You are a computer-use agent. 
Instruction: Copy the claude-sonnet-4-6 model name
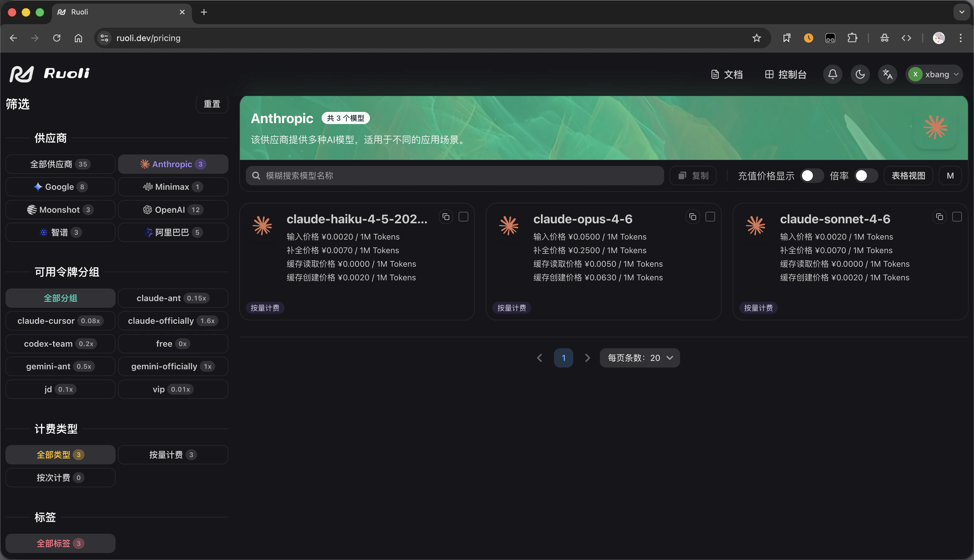tap(939, 217)
